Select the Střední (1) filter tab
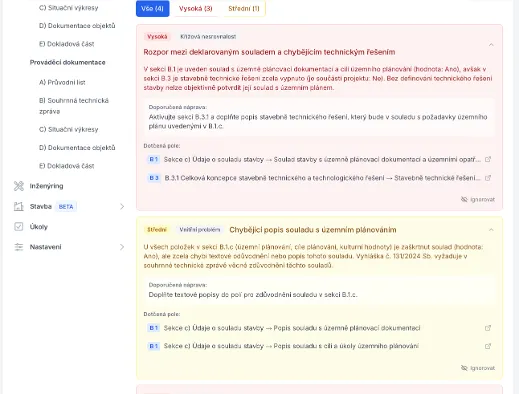The image size is (519, 394). 244,9
